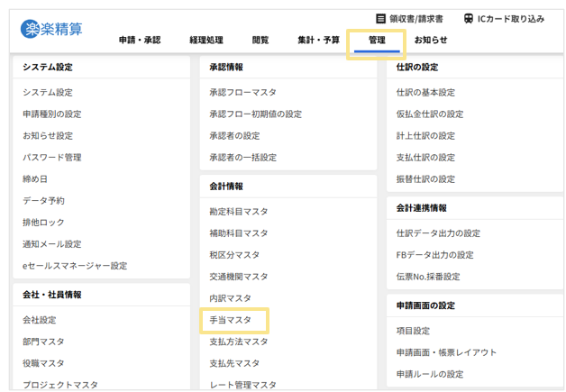Select the 閲覧 menu tab

click(x=260, y=41)
